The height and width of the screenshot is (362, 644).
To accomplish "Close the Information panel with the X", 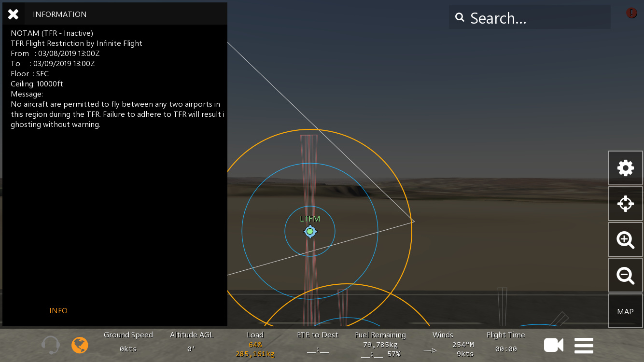I will [14, 14].
